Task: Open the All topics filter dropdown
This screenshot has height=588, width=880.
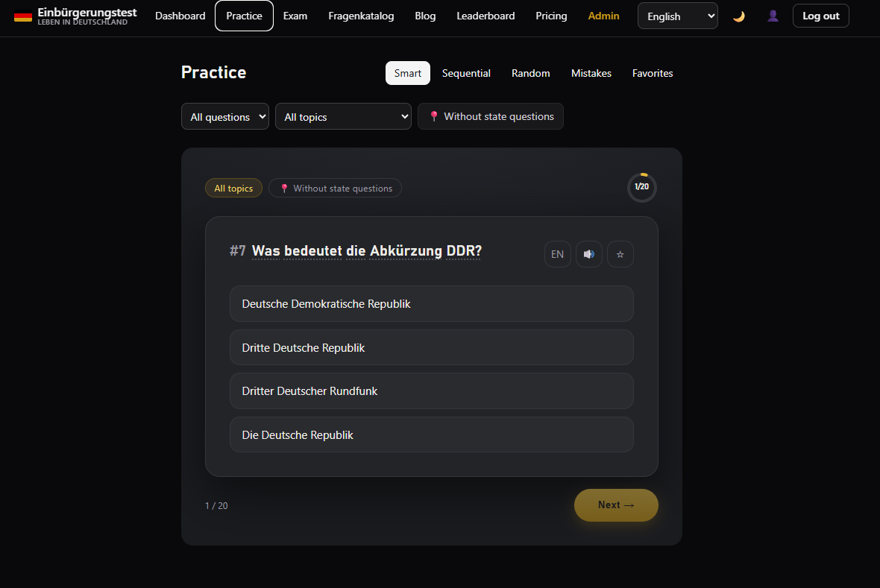Action: click(343, 117)
